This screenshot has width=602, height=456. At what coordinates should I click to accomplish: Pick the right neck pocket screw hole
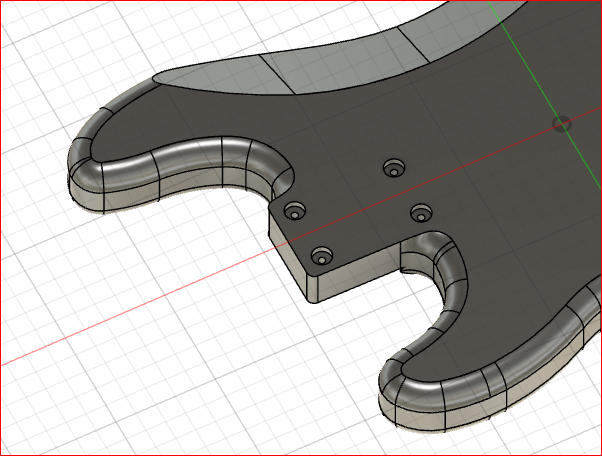(421, 212)
